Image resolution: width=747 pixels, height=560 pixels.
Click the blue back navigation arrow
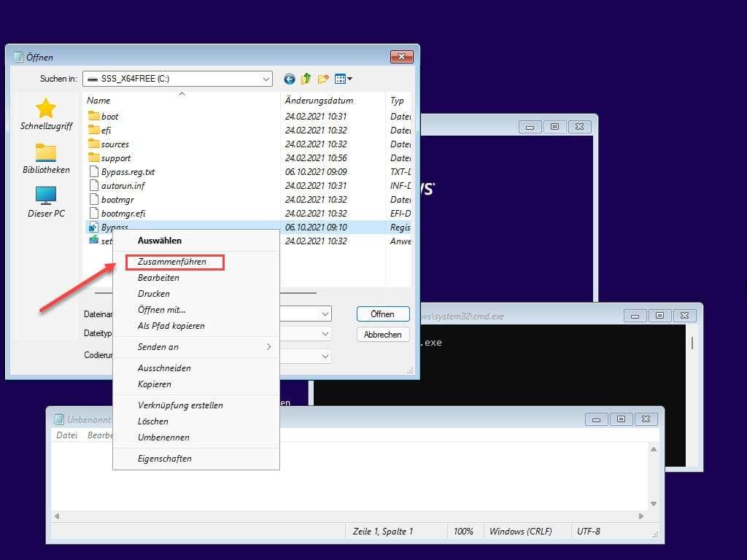289,78
